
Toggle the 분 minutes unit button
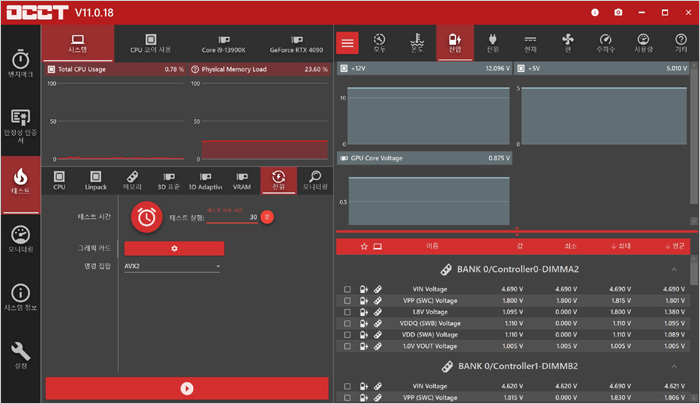click(x=267, y=217)
